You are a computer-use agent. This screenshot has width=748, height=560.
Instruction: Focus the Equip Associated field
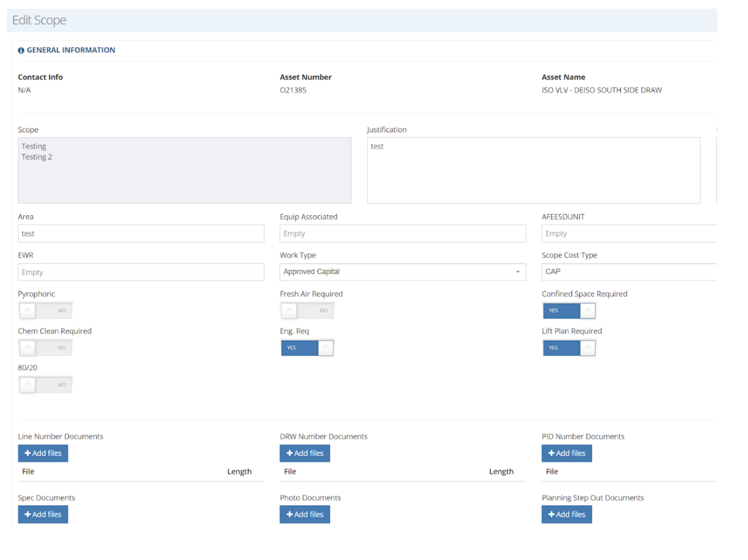(402, 233)
